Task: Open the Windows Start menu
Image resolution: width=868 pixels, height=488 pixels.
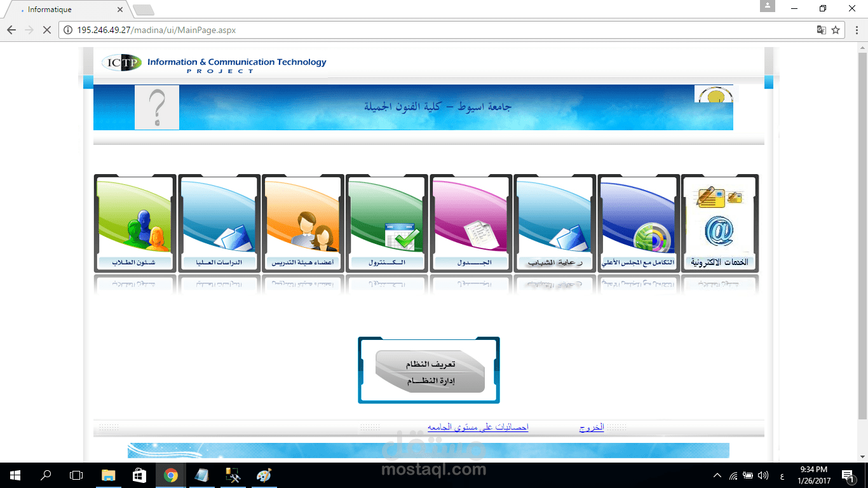Action: (15, 475)
